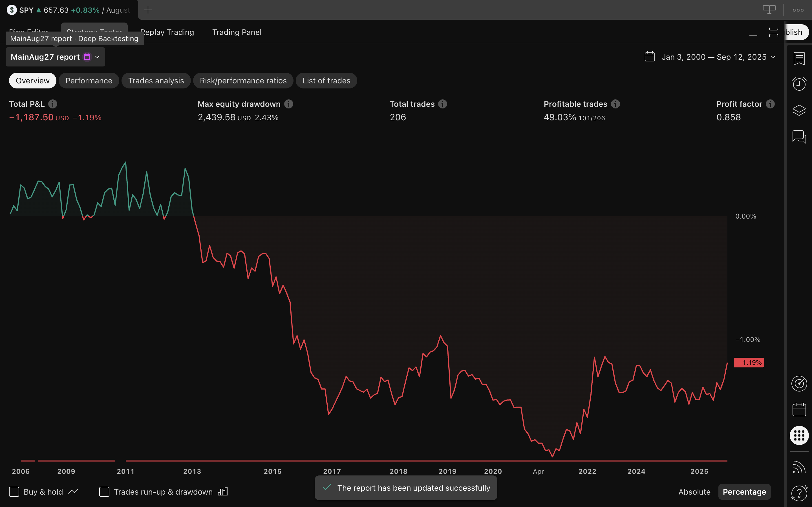This screenshot has width=812, height=507.
Task: Open the date range dropdown
Action: (x=710, y=57)
